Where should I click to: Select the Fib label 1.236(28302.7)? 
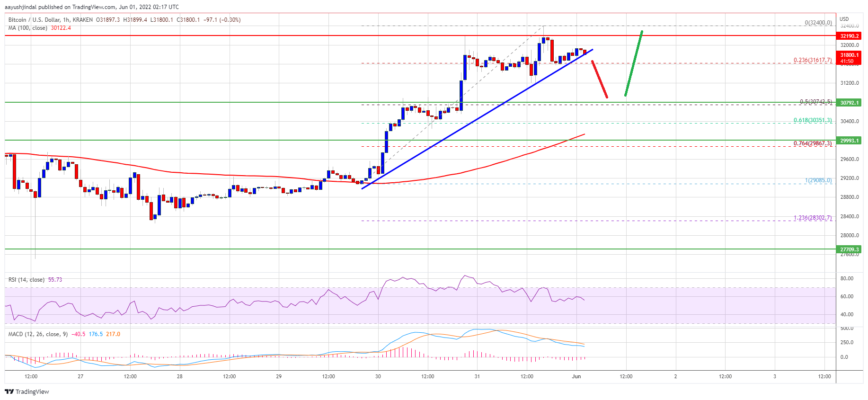click(x=813, y=218)
